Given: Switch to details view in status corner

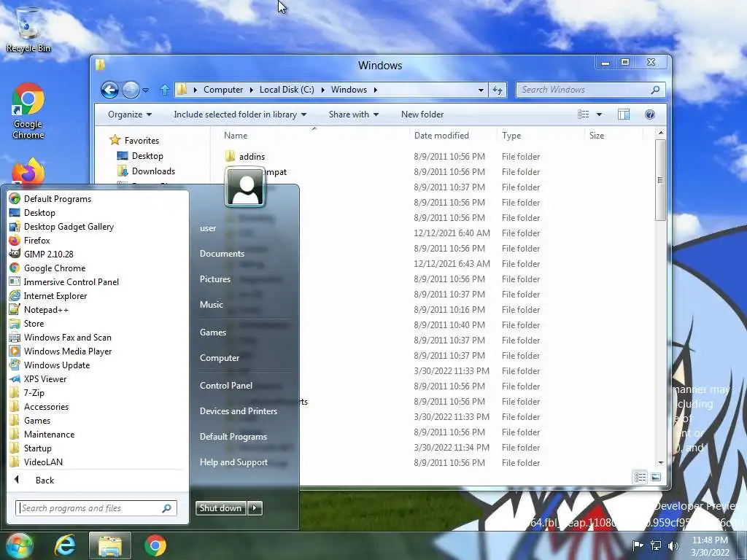Looking at the screenshot, I should click(640, 477).
